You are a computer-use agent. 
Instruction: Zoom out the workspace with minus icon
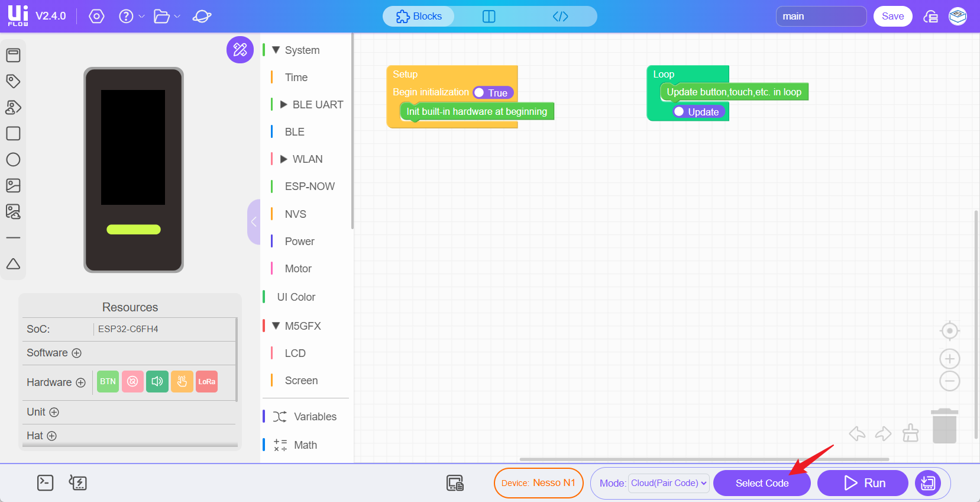[949, 381]
